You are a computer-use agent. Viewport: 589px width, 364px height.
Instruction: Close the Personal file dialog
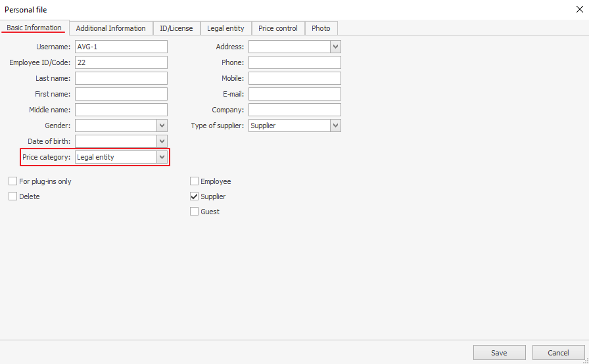578,9
